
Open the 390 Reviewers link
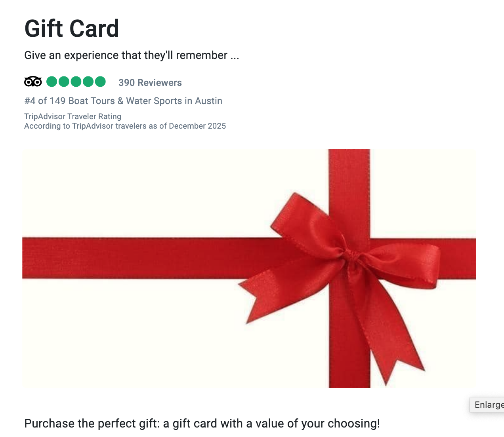150,83
